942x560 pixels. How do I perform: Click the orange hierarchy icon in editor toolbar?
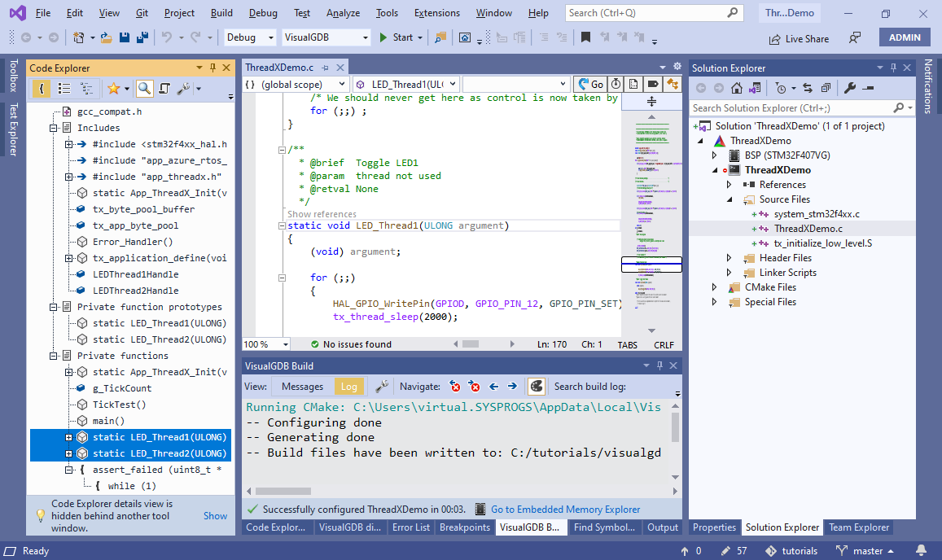[x=672, y=84]
